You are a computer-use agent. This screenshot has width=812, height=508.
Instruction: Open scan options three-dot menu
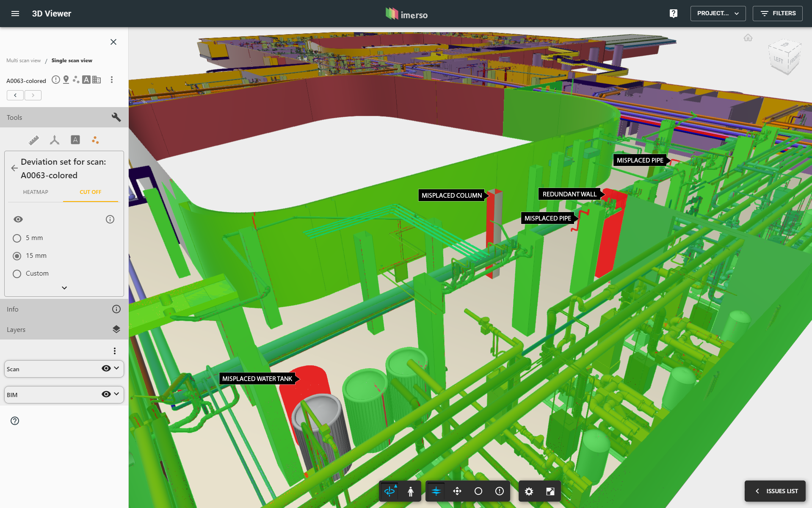click(x=112, y=80)
